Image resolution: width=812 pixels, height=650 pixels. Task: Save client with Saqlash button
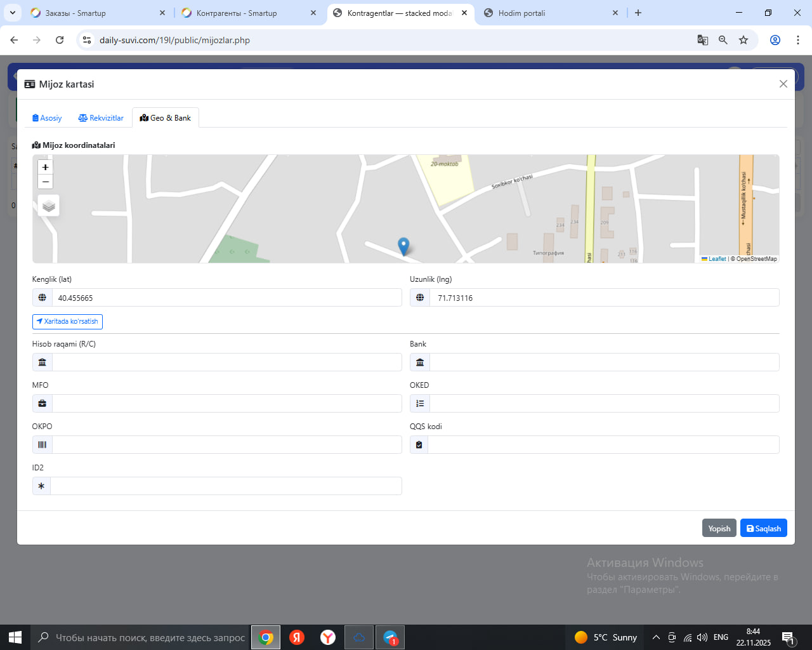pyautogui.click(x=763, y=528)
